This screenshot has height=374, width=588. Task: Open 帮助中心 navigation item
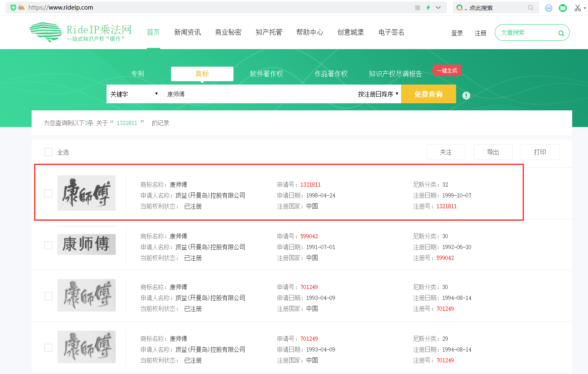[310, 32]
